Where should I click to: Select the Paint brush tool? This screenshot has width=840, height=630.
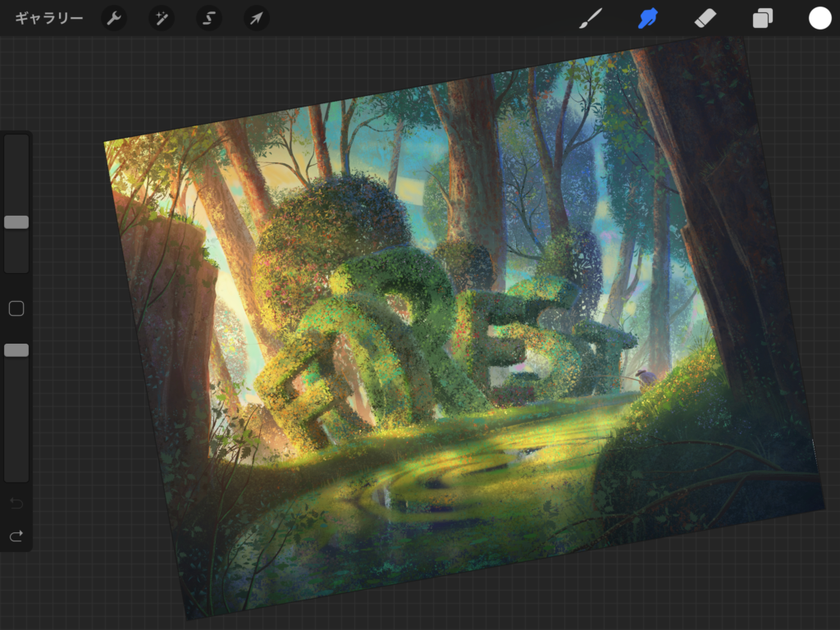[591, 18]
